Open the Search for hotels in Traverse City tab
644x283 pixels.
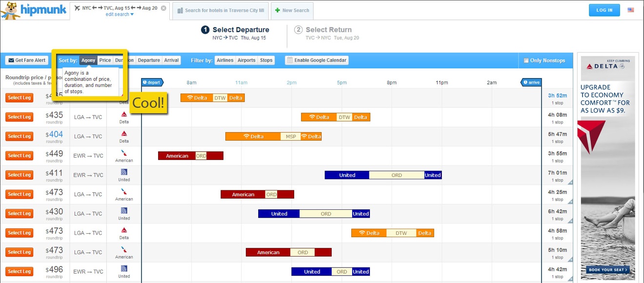point(220,11)
